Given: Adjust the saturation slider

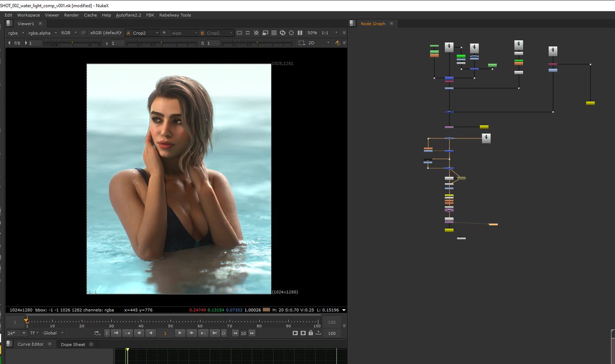Looking at the screenshot, I should click(257, 44).
